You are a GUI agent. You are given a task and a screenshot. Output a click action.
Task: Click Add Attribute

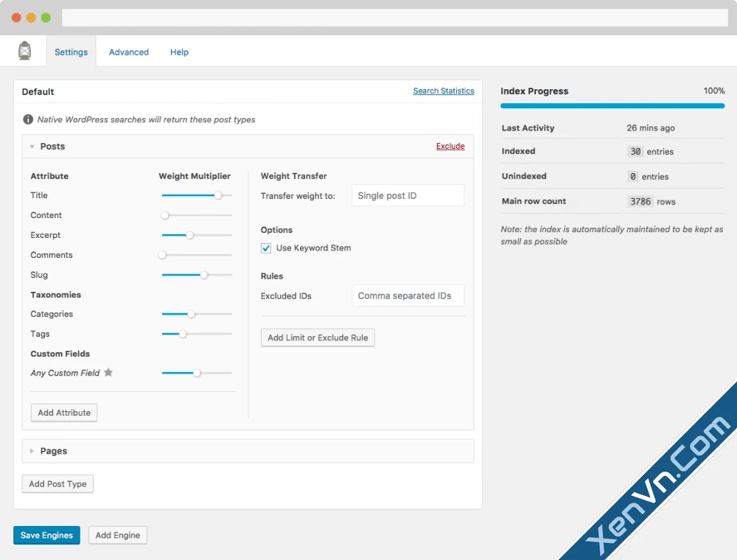tap(63, 413)
